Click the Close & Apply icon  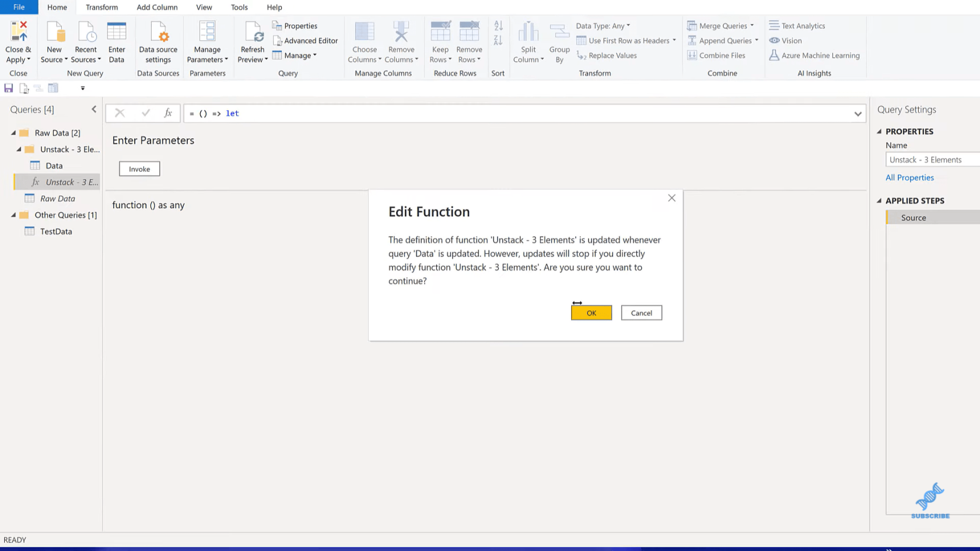coord(19,31)
